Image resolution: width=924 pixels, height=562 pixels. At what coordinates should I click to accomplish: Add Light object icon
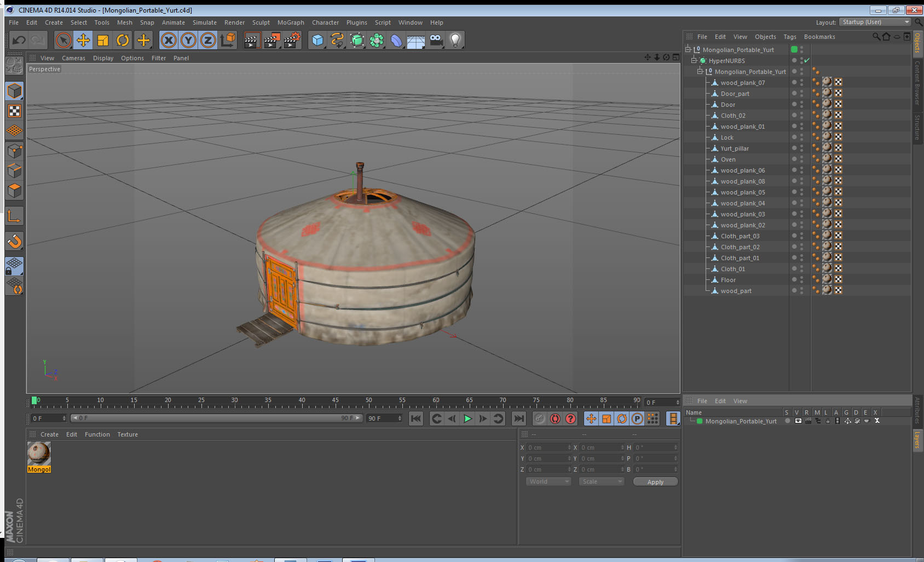(x=455, y=40)
